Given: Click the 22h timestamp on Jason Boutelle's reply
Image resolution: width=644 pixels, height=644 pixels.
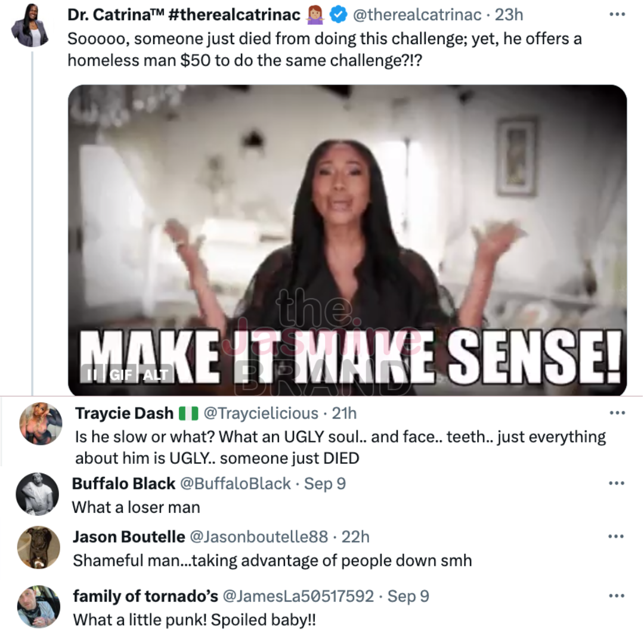Looking at the screenshot, I should (x=355, y=537).
